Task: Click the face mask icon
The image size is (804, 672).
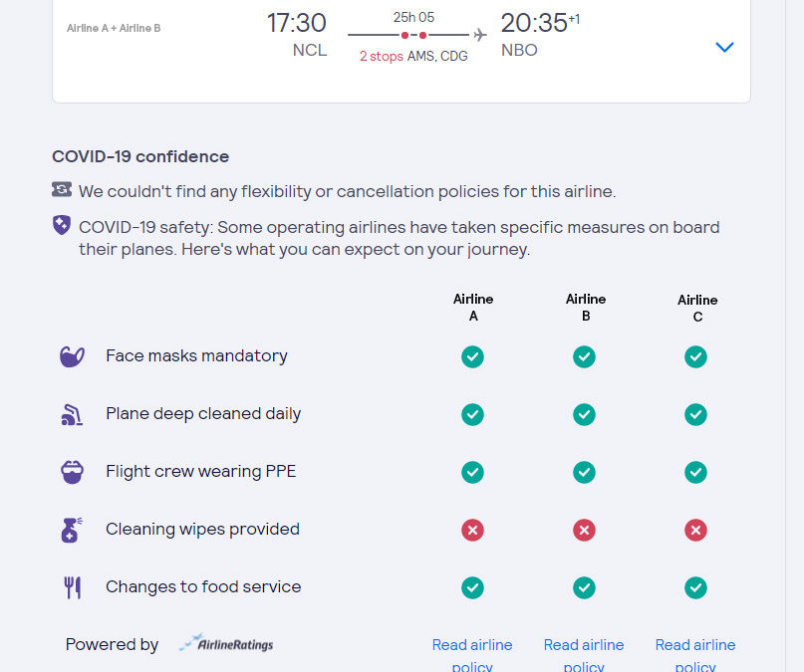Action: (x=73, y=356)
